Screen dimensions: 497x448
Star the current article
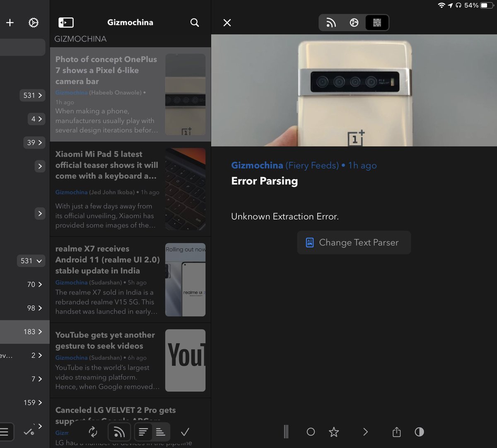334,432
